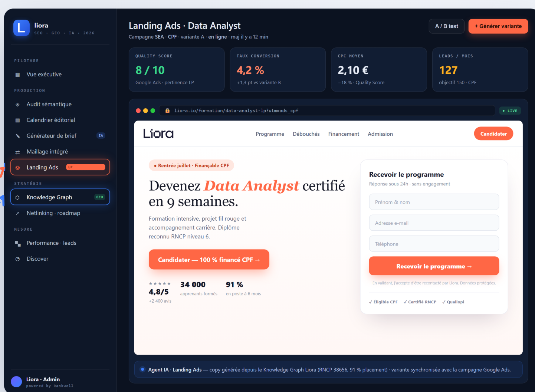This screenshot has height=392, width=535.
Task: Click the Landing Ads target icon
Action: click(17, 168)
